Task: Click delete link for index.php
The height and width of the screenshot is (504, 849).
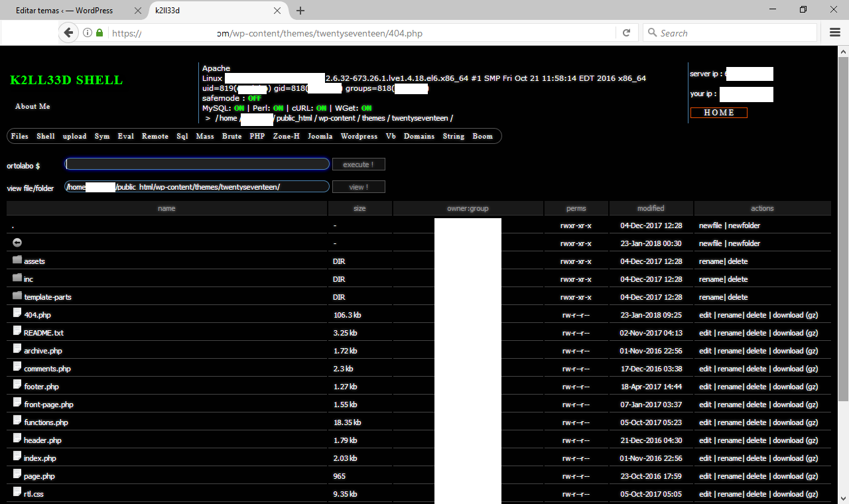Action: click(756, 458)
